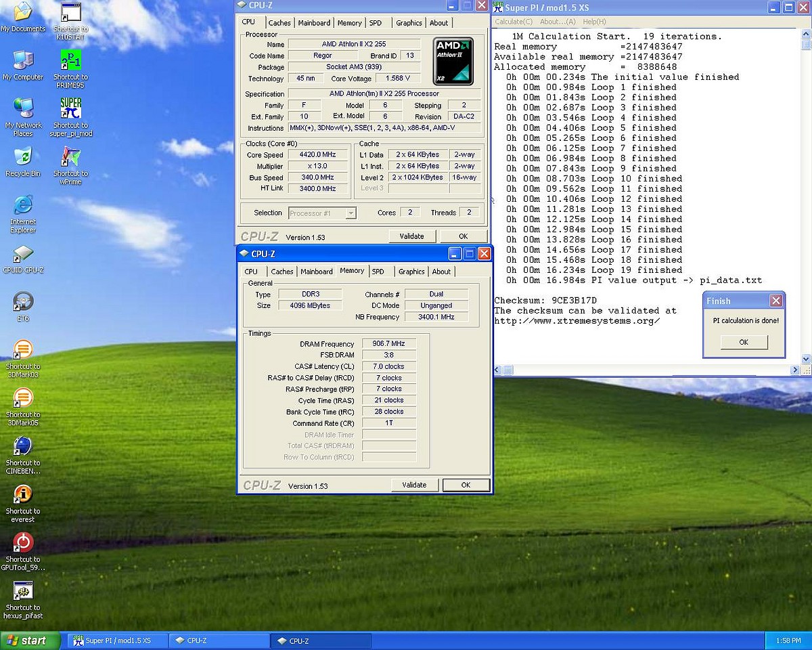Screen dimensions: 812x650
Task: Click the Windows start button
Action: click(x=25, y=641)
